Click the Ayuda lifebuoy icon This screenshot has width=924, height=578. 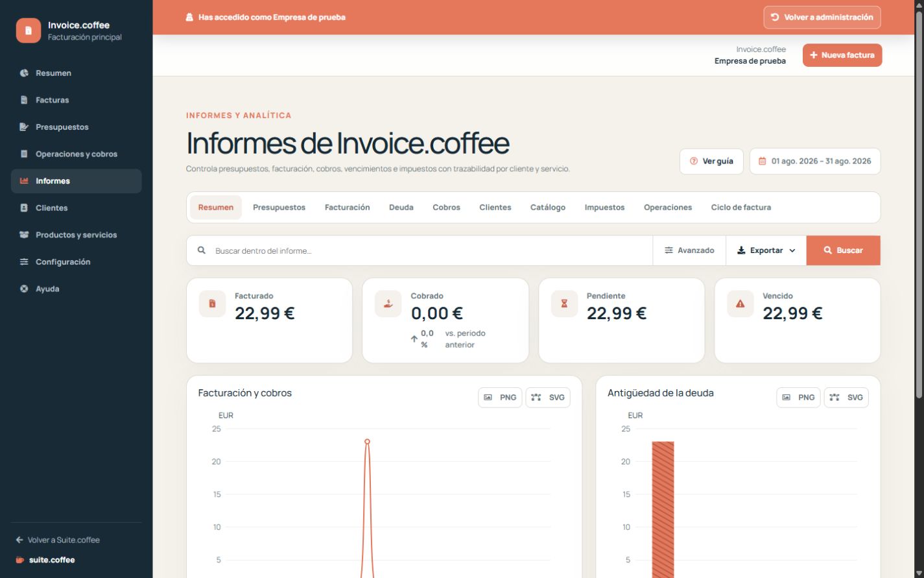[x=24, y=289]
